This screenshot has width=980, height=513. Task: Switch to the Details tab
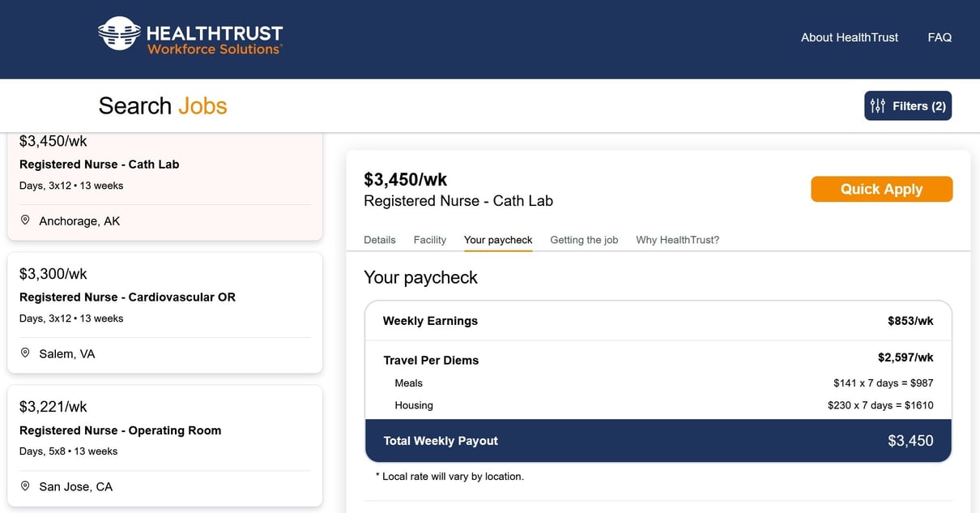pyautogui.click(x=379, y=239)
